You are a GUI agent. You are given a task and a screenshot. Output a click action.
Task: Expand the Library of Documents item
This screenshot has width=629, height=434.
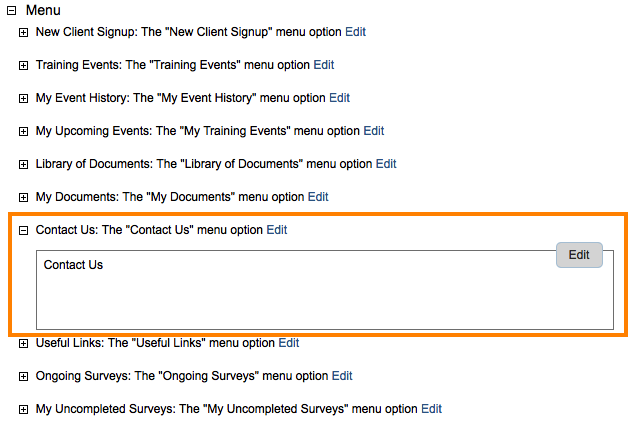23,165
